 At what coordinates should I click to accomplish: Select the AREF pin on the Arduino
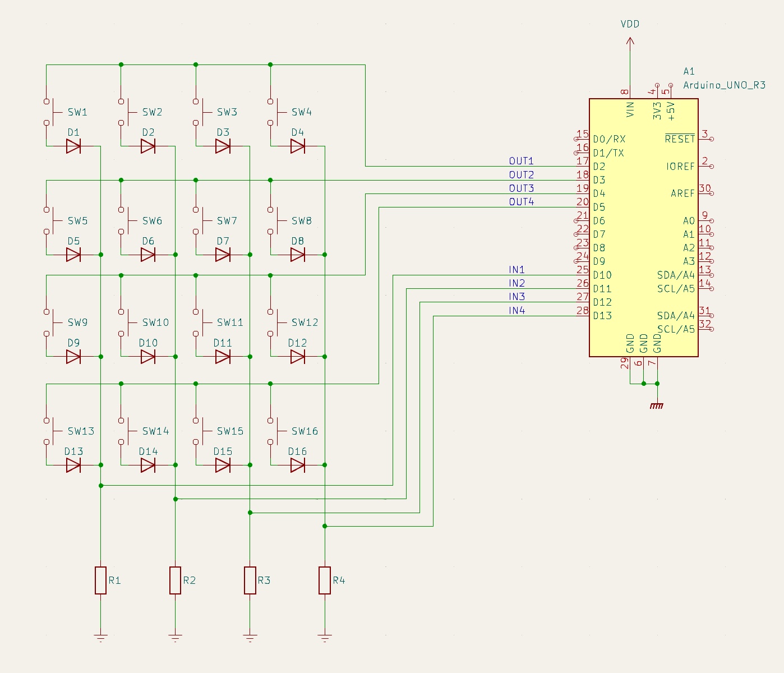click(x=682, y=193)
